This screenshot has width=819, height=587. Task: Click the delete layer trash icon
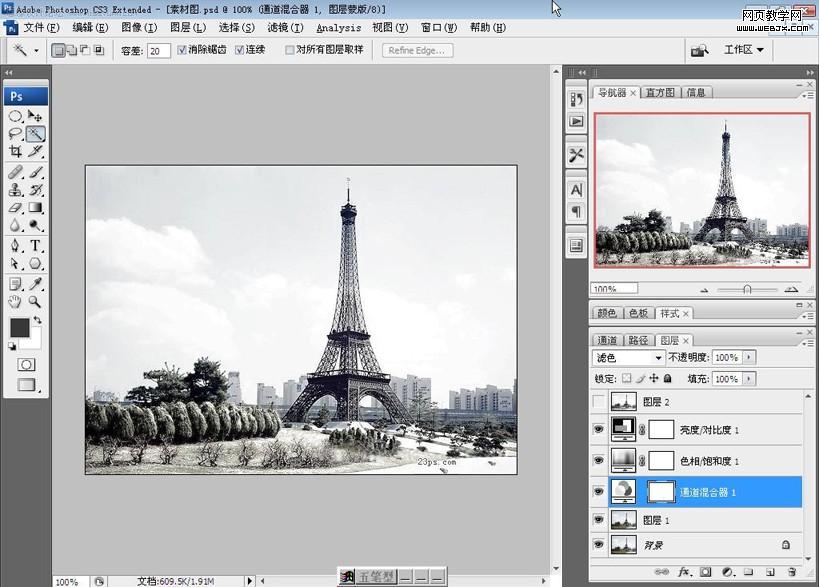tap(791, 572)
